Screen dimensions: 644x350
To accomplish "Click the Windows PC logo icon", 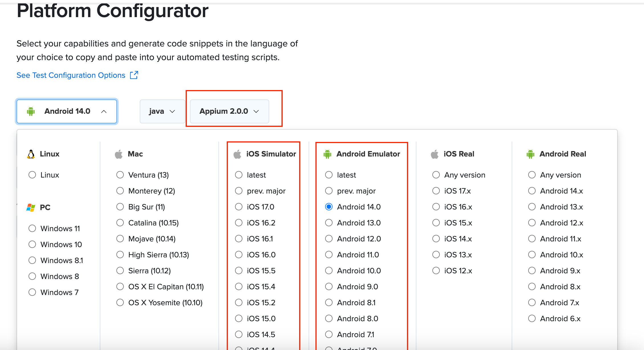I will [31, 207].
